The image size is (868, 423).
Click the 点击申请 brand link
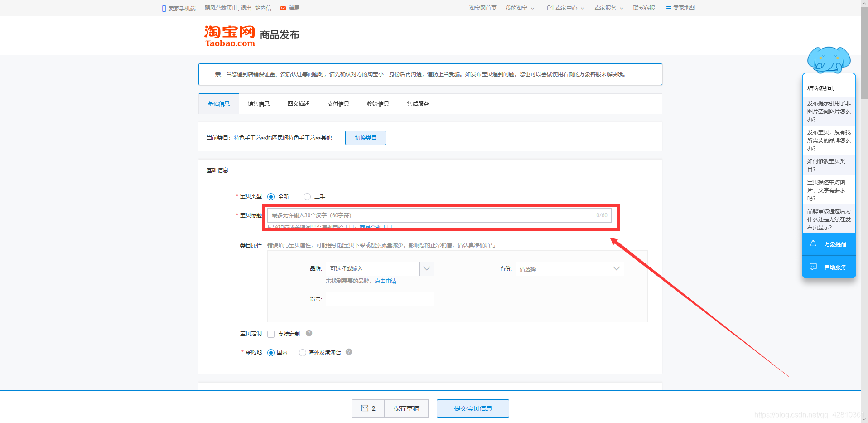click(386, 281)
